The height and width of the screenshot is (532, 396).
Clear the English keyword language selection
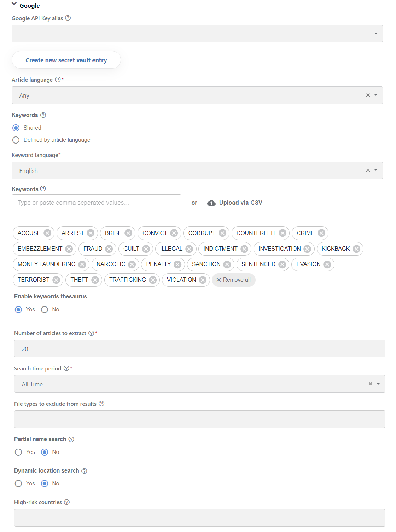pos(368,170)
